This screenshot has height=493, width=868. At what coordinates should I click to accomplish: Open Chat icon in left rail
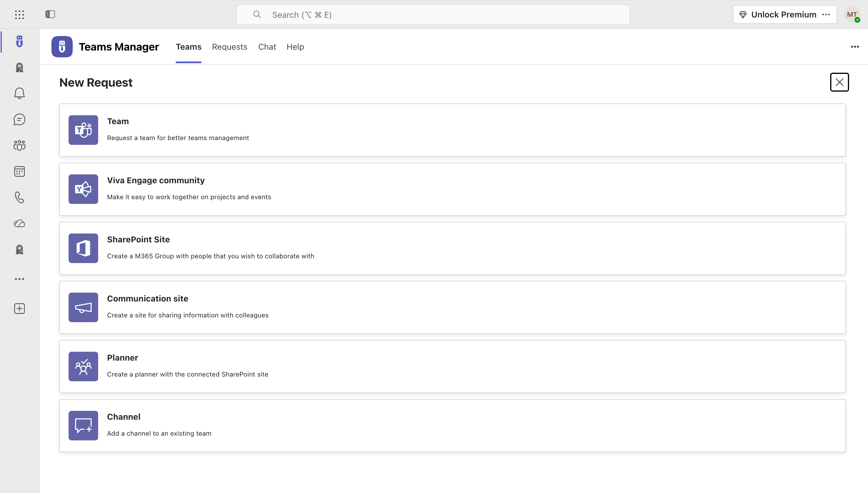[19, 119]
